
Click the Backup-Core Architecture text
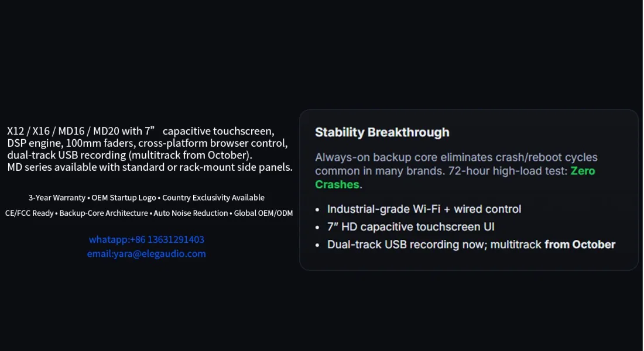(104, 213)
